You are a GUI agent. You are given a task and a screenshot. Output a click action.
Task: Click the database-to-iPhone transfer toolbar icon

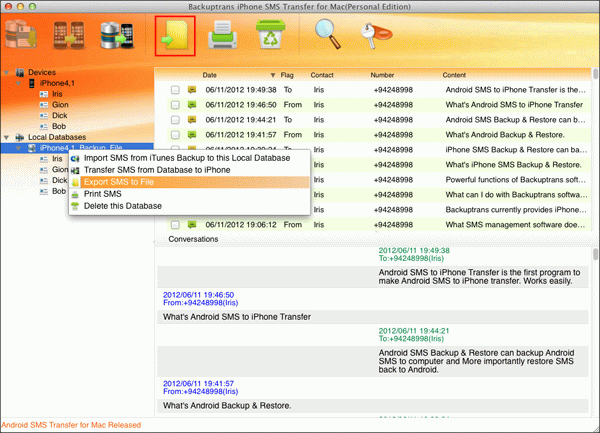tap(117, 36)
